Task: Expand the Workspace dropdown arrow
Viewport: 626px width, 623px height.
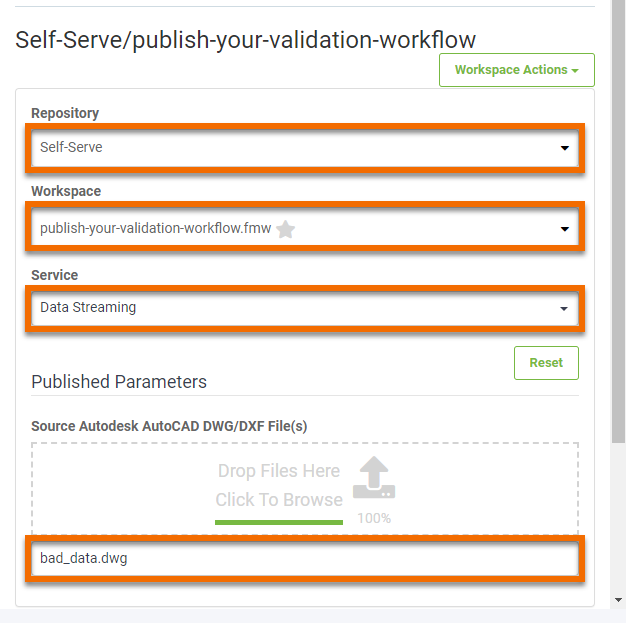Action: 565,229
